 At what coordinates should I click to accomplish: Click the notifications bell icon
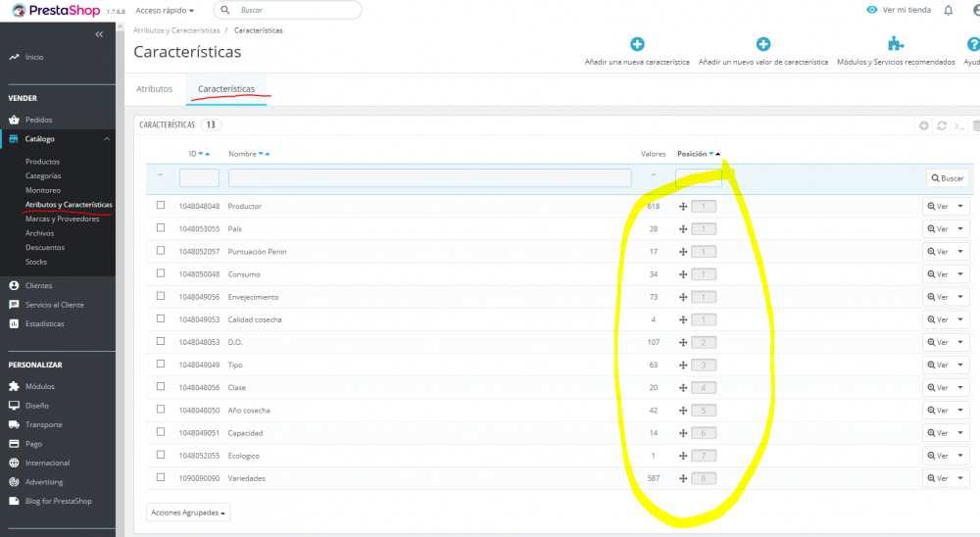(948, 10)
